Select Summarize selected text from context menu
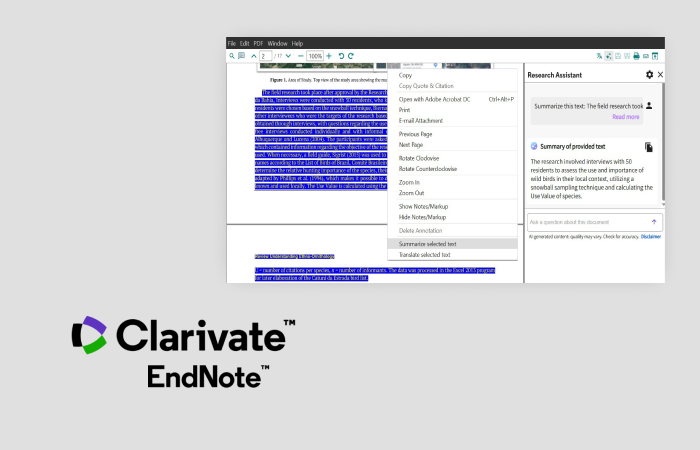This screenshot has width=700, height=450. (x=428, y=244)
